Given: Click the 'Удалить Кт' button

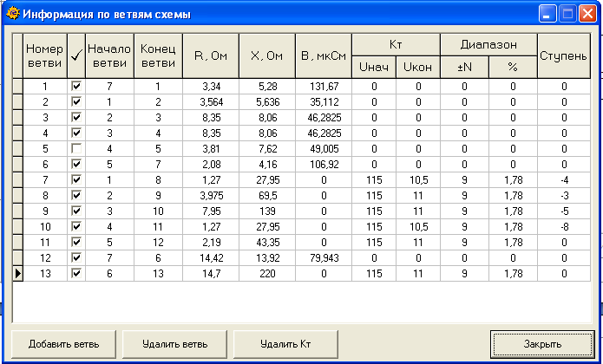Looking at the screenshot, I should (x=285, y=344).
